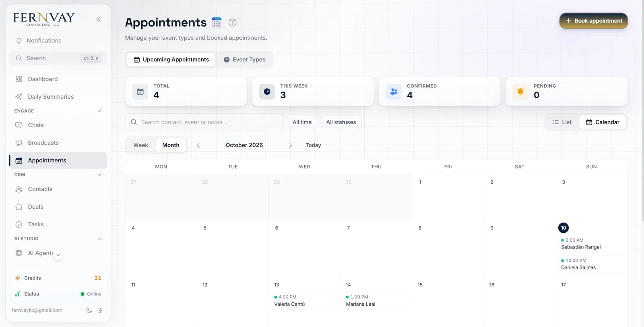Screen dimensions: 644x327
Task: Click the PENDING bell icon
Action: click(520, 92)
